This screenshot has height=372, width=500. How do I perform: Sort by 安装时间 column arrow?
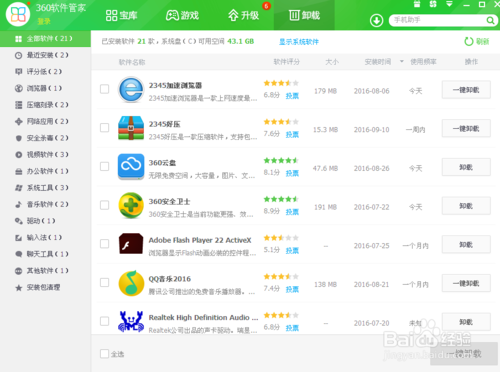pyautogui.click(x=402, y=61)
